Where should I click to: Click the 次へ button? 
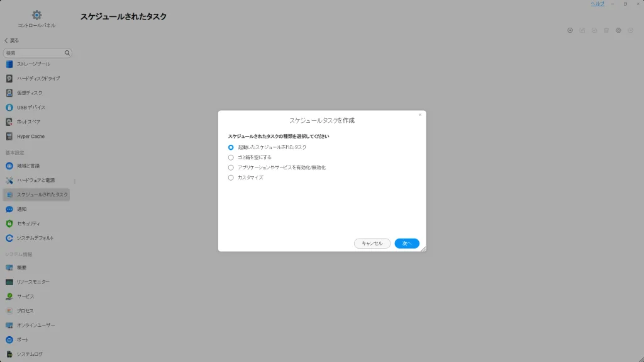[407, 244]
